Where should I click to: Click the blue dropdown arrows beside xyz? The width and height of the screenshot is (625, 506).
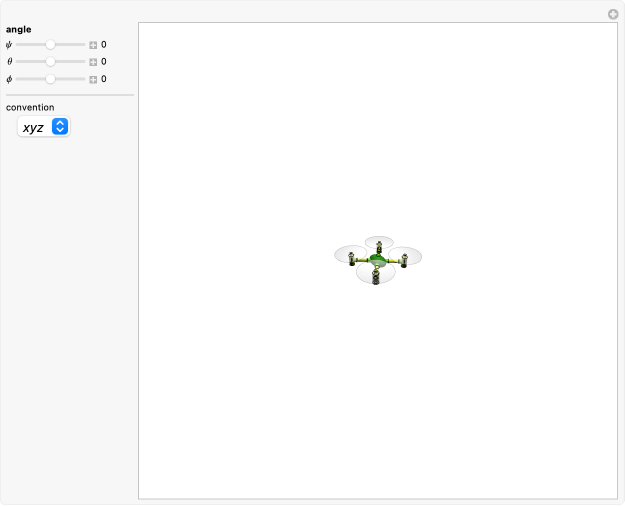click(60, 127)
